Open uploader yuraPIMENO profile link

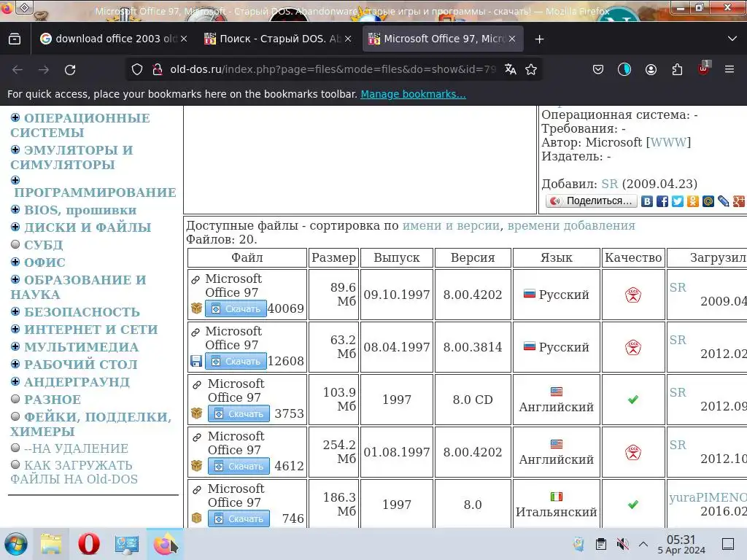tap(708, 497)
